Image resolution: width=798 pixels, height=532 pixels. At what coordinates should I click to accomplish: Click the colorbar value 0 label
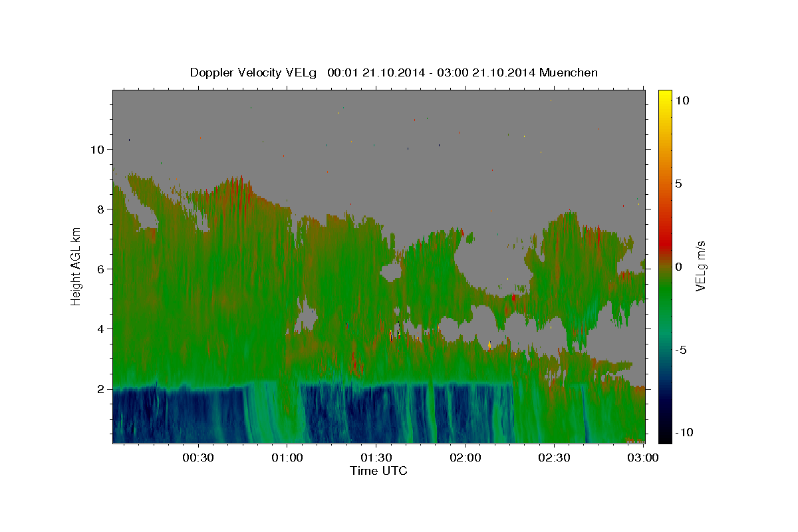[678, 267]
